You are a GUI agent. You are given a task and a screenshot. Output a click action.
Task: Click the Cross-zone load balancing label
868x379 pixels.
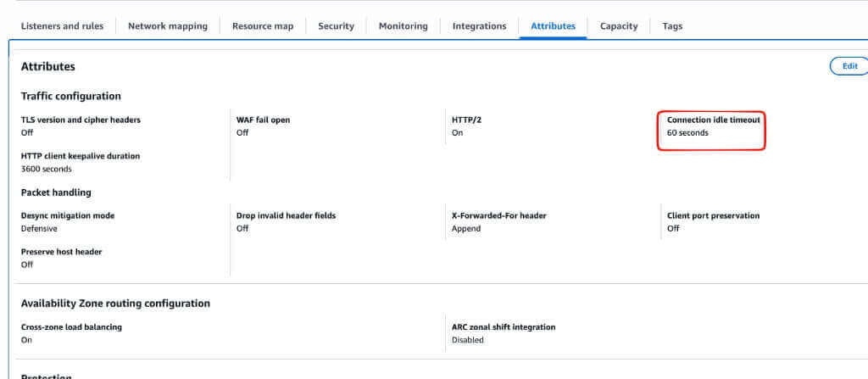pyautogui.click(x=71, y=327)
